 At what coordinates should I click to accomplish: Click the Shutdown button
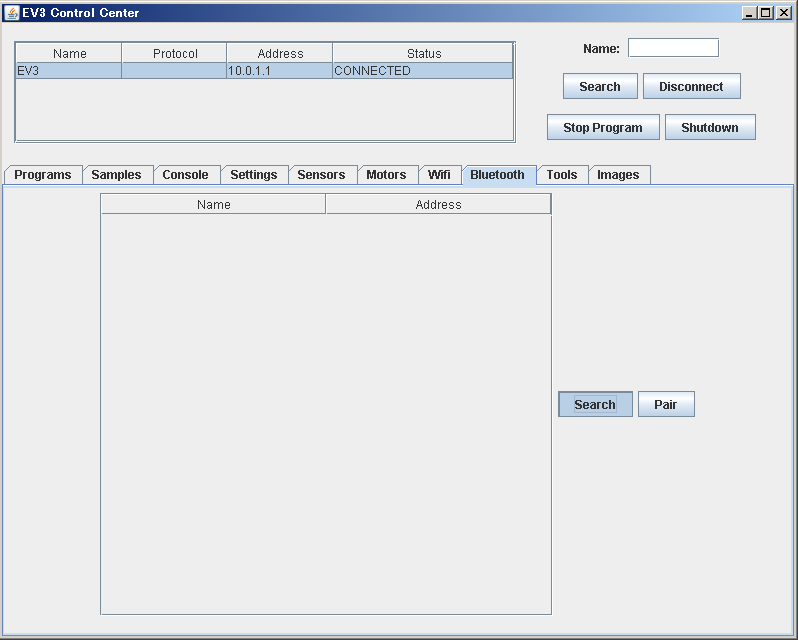tap(710, 127)
